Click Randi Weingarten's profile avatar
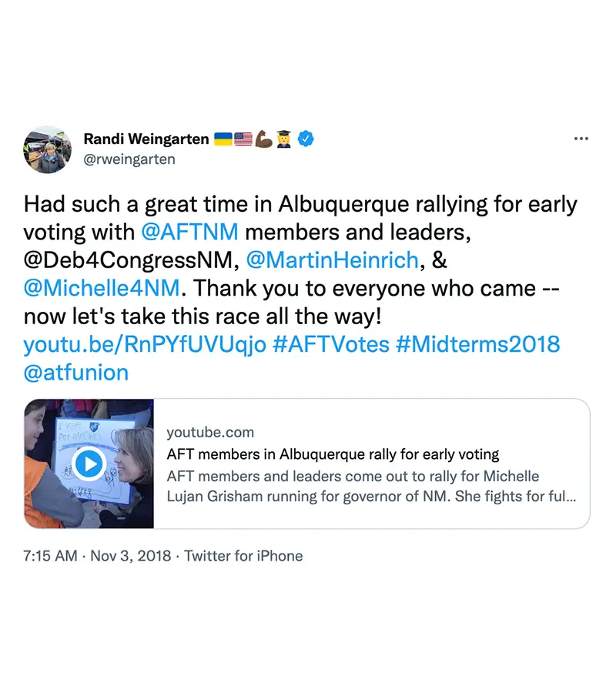616x693 pixels. click(48, 149)
